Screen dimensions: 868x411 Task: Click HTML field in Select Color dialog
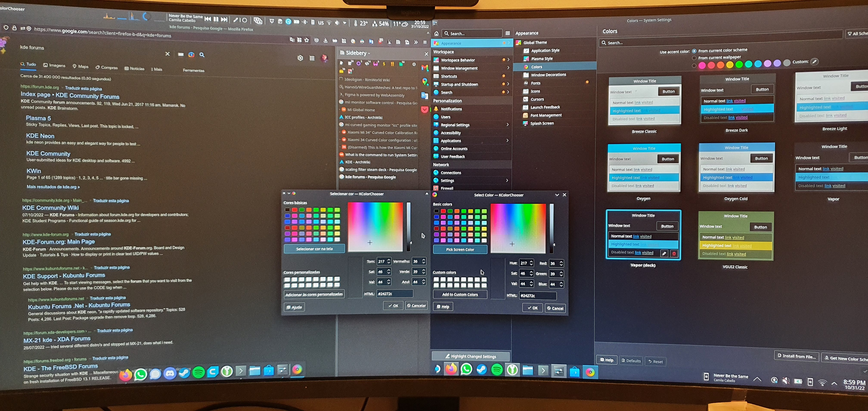[538, 296]
